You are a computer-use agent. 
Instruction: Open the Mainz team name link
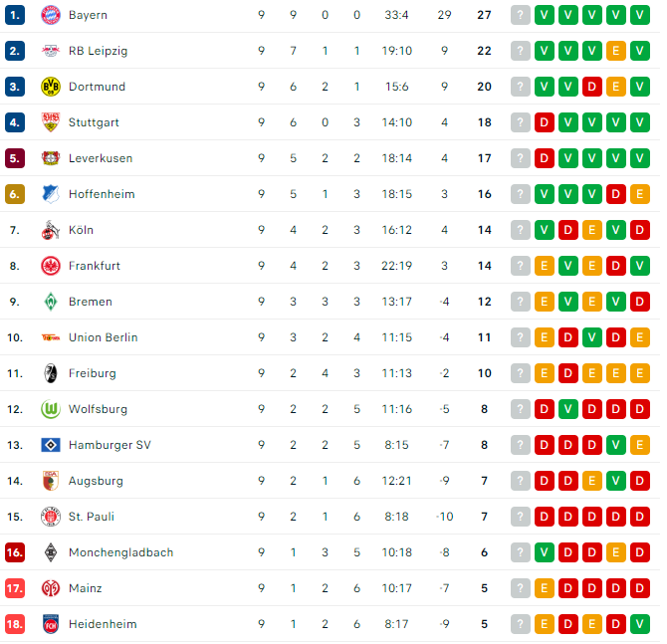(86, 588)
